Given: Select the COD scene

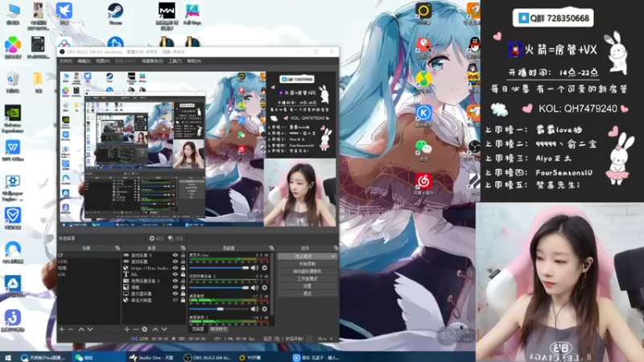Looking at the screenshot, I should click(89, 261).
